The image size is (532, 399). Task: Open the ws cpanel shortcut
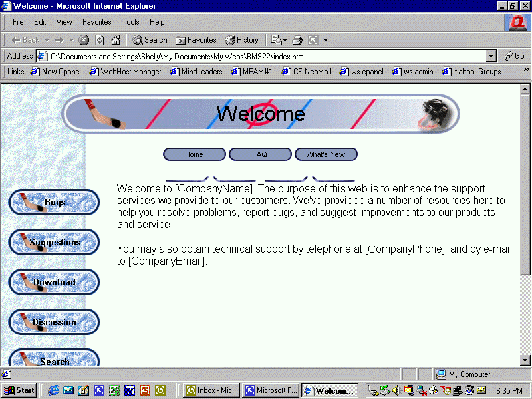click(361, 72)
